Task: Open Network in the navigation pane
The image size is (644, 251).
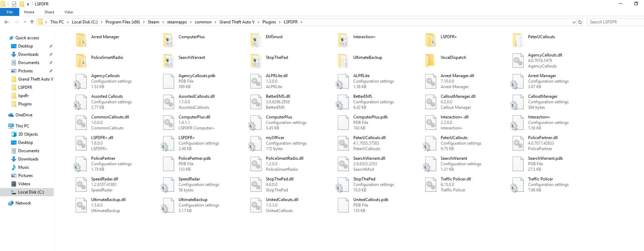Action: 23,203
